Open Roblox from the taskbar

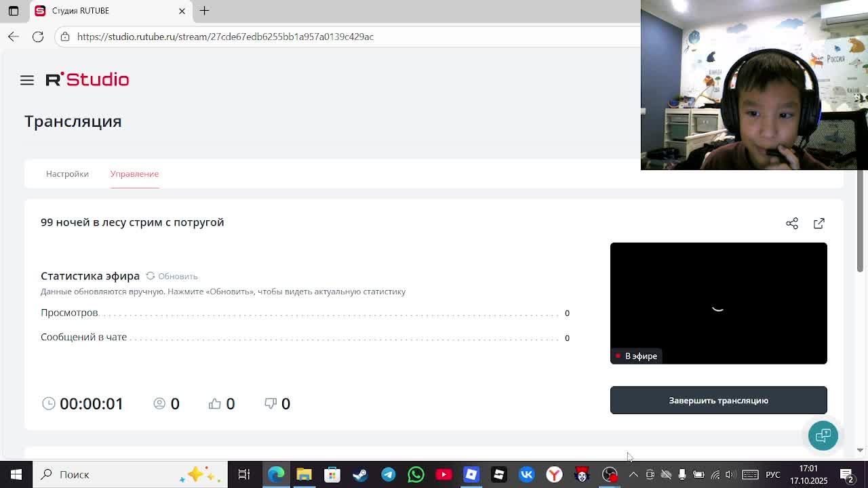471,474
